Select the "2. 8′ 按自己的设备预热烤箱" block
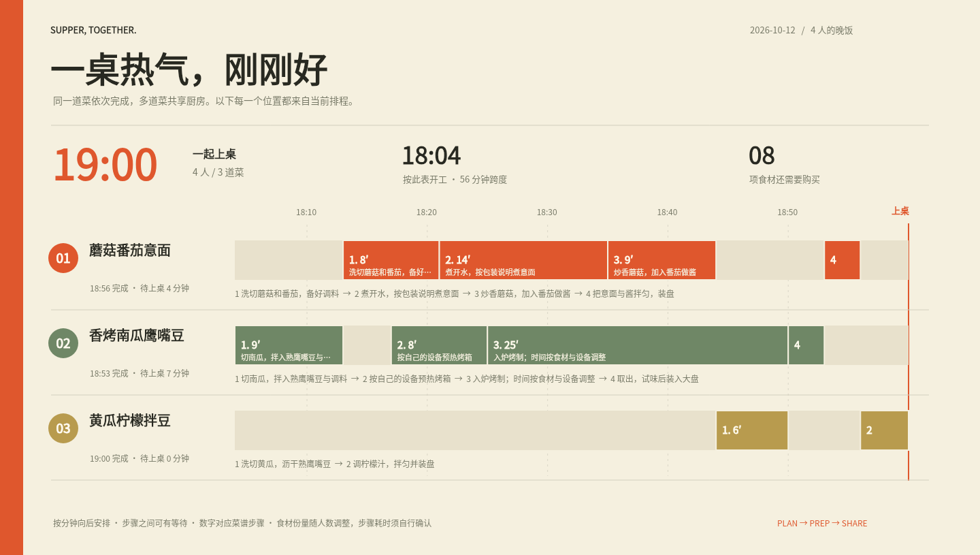 tap(440, 345)
